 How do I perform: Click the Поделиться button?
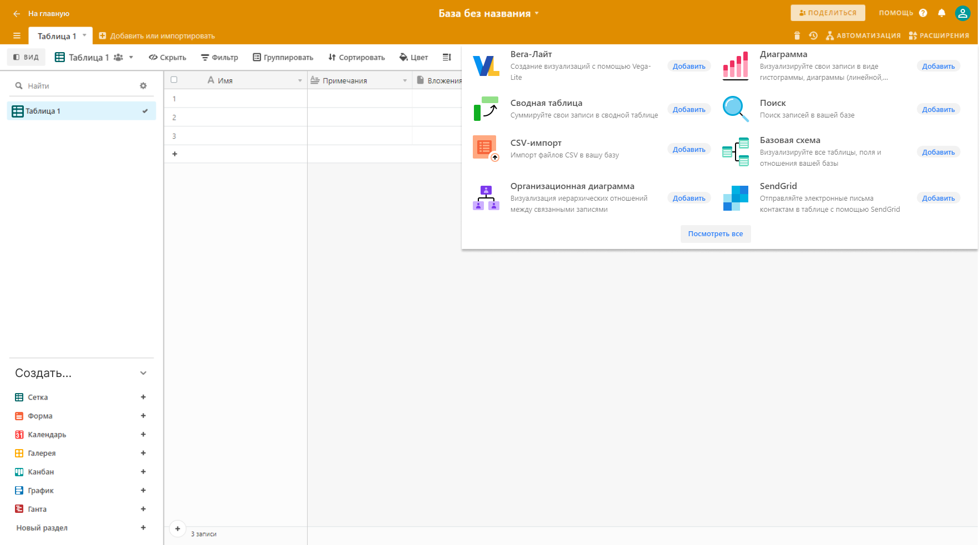click(828, 13)
